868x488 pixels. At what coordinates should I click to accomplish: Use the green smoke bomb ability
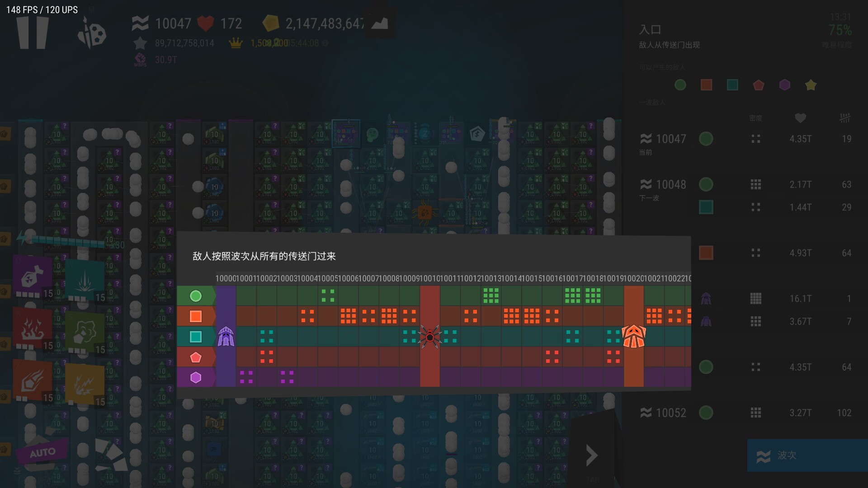pos(85,332)
